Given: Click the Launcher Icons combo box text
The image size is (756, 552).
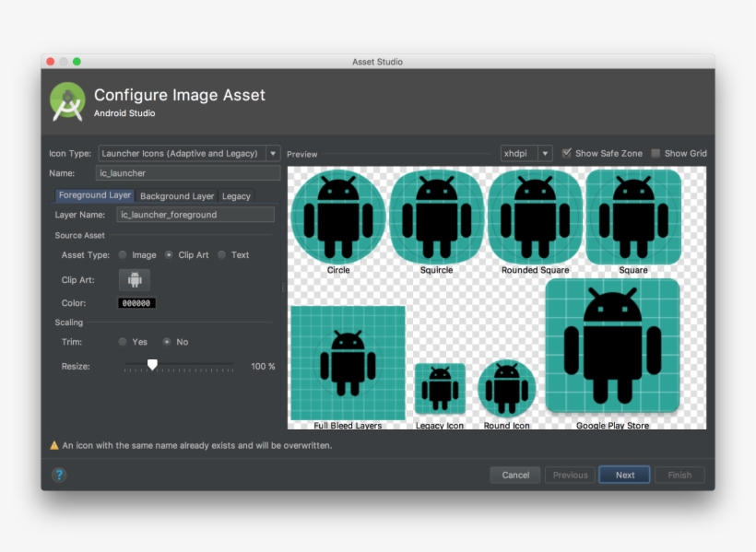Looking at the screenshot, I should [x=180, y=153].
